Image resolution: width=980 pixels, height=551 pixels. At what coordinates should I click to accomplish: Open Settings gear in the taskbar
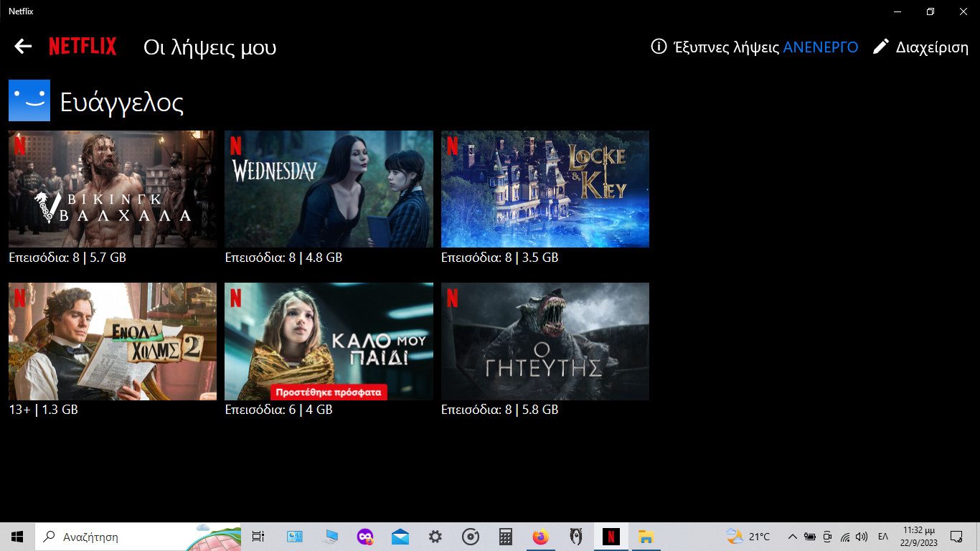pyautogui.click(x=435, y=537)
